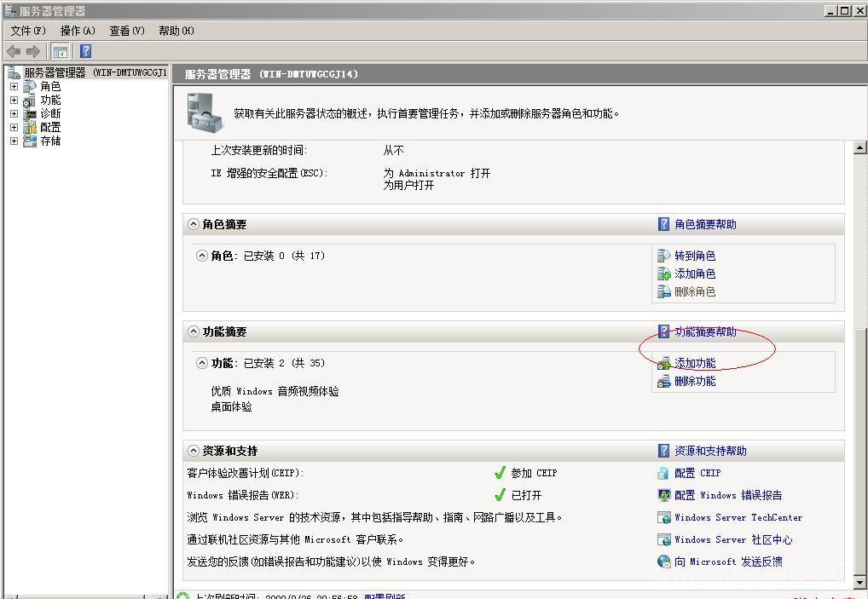Click the 已打开 status text beside WER
This screenshot has width=868, height=599.
click(526, 495)
